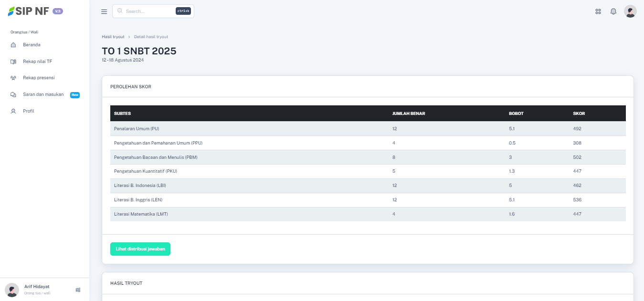Click the Profil person icon
This screenshot has height=301, width=644.
[13, 111]
